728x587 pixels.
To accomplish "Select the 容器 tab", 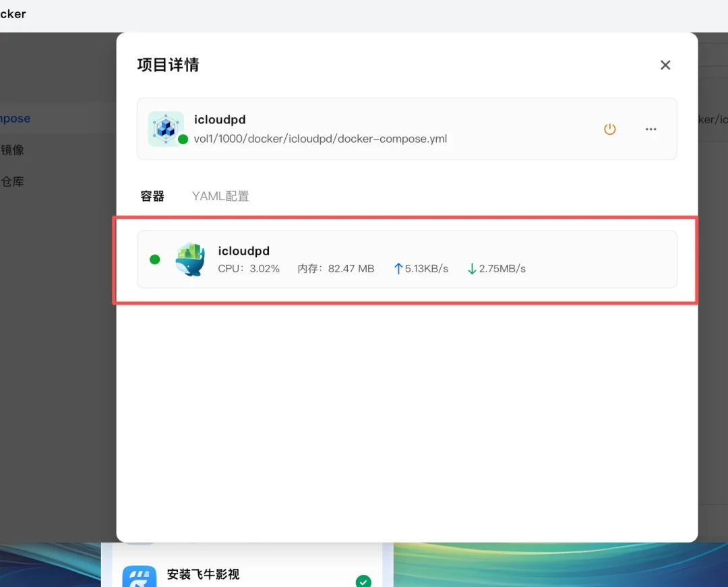I will coord(152,196).
